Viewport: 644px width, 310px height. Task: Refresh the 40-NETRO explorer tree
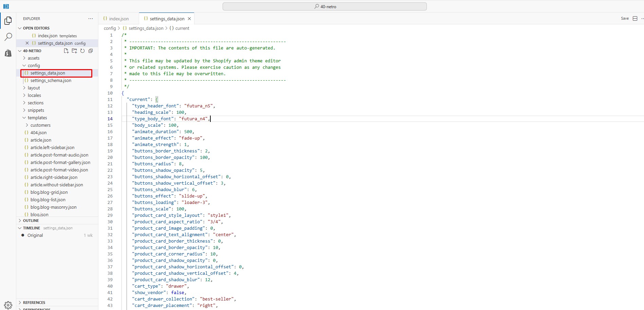[82, 51]
